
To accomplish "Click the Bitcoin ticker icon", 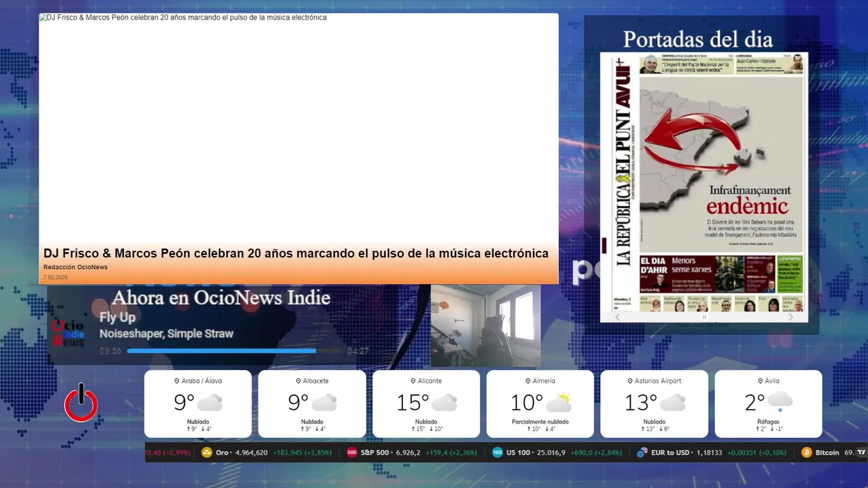I will coord(807,452).
